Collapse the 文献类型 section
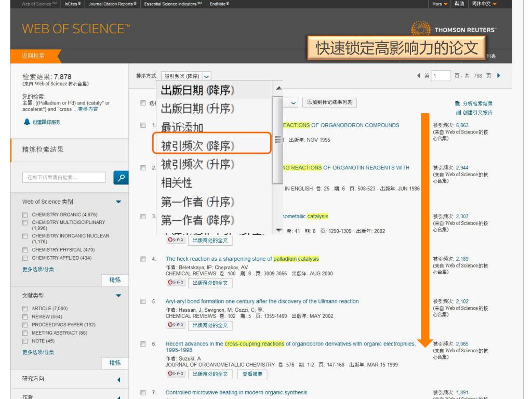532x399 pixels. click(118, 296)
